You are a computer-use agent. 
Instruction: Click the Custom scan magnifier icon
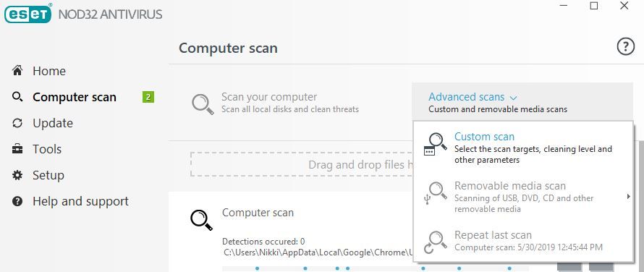pos(436,144)
